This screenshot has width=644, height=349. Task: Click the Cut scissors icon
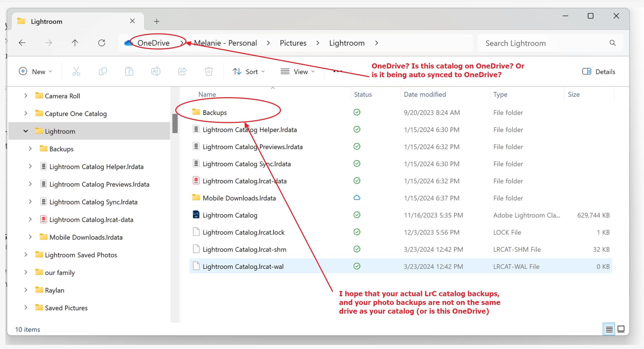[x=76, y=72]
